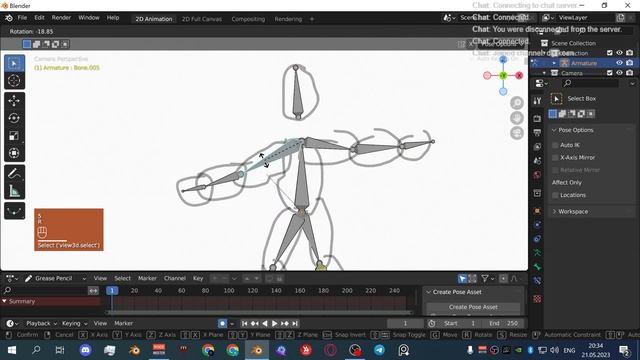Toggle auto keying record button
This screenshot has height=360, width=640.
pyautogui.click(x=222, y=323)
